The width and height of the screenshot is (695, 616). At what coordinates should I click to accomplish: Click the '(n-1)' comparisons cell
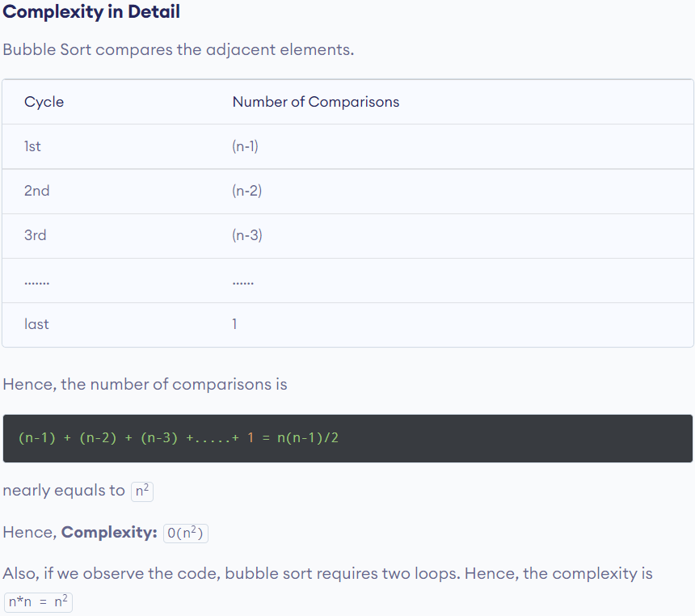pos(245,146)
